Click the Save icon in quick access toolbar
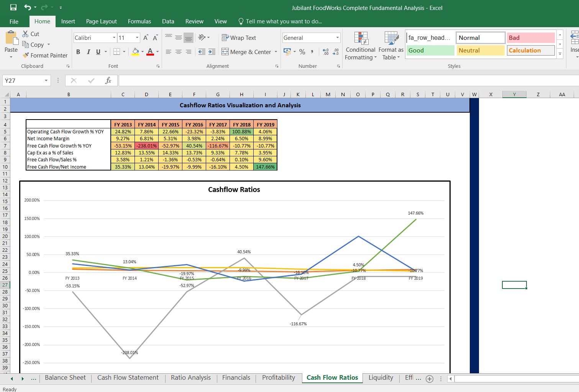The width and height of the screenshot is (579, 392). pyautogui.click(x=13, y=7)
